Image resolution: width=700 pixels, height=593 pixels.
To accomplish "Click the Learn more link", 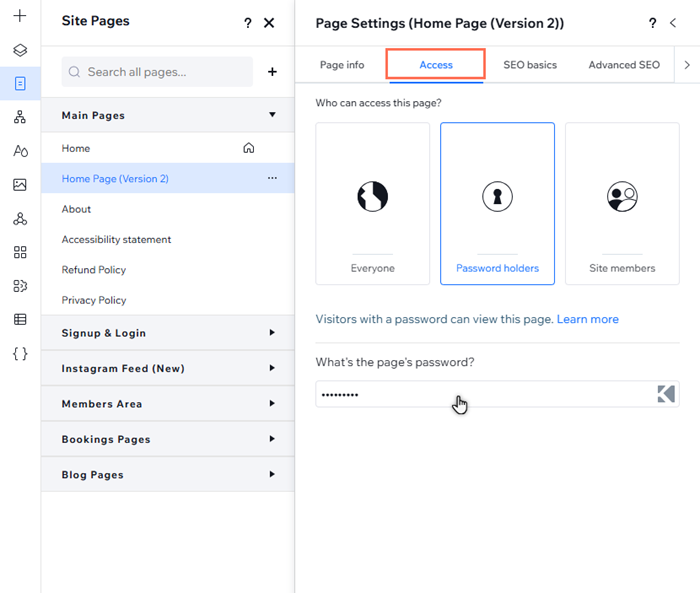I will coord(587,319).
